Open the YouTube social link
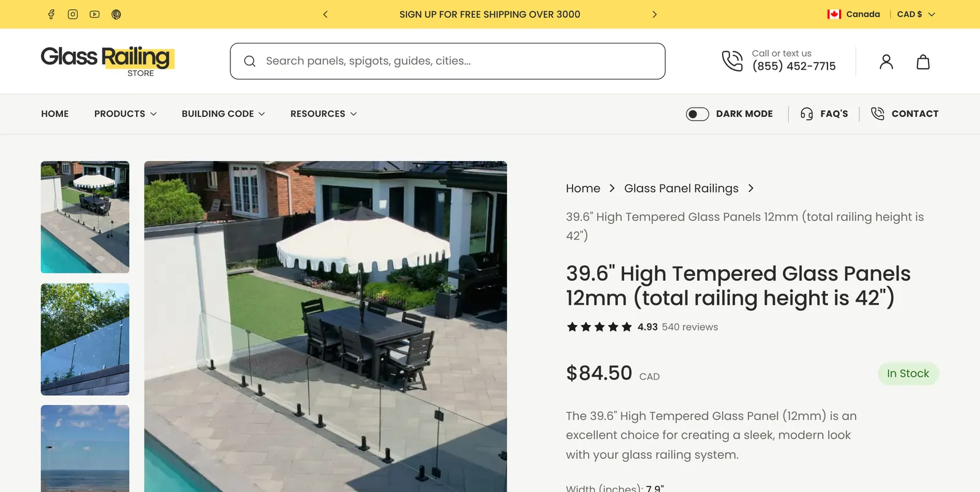The width and height of the screenshot is (980, 492). [94, 14]
